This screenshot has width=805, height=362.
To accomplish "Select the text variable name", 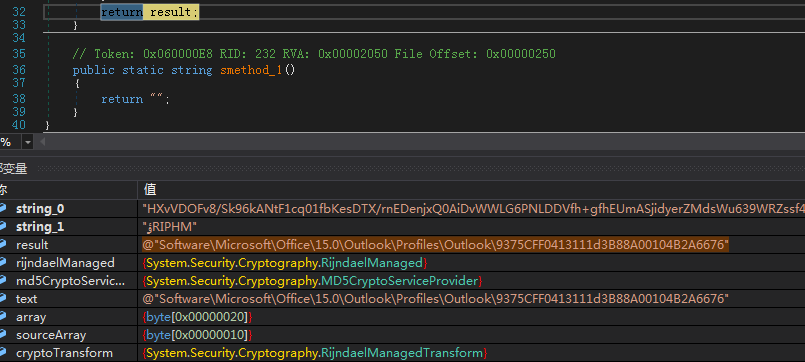I will [x=26, y=299].
